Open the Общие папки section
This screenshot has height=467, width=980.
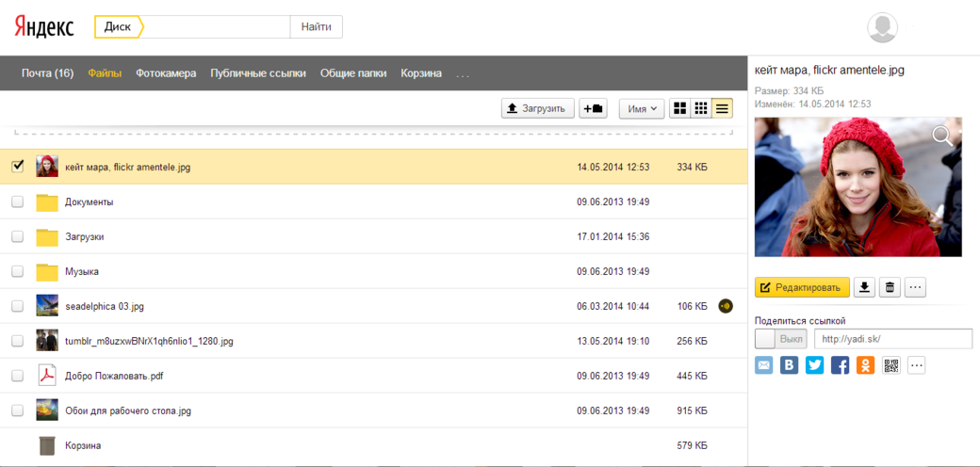(353, 73)
